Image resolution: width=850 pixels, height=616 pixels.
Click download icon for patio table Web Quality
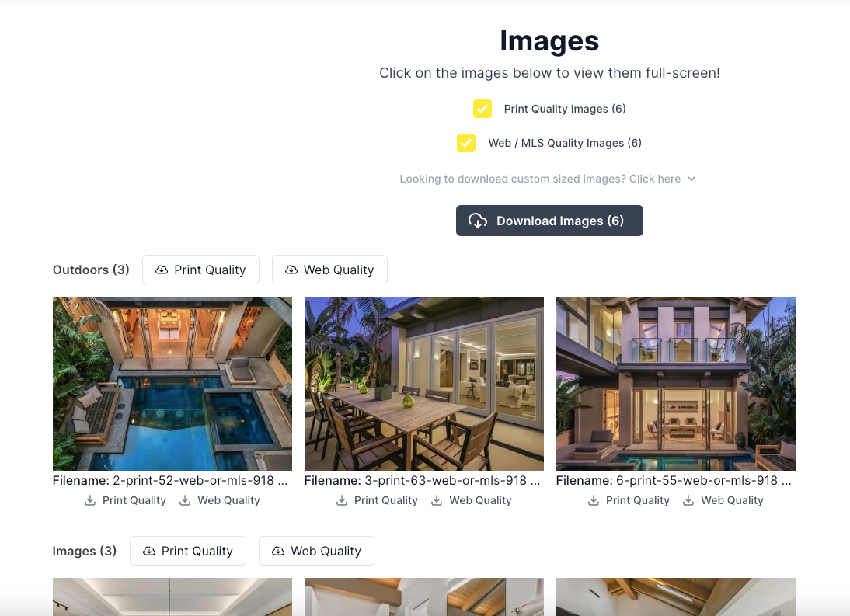437,500
